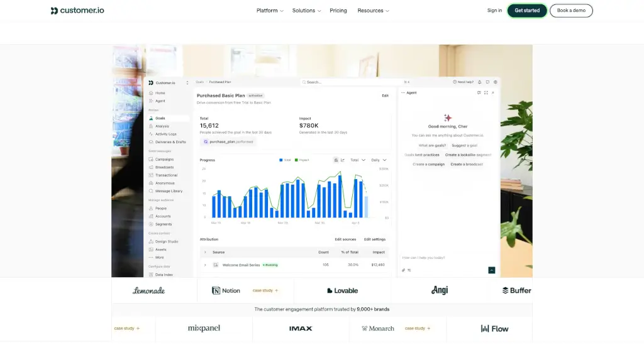Screen dimensions: 644x362
Task: Click the Get started button
Action: (x=527, y=11)
